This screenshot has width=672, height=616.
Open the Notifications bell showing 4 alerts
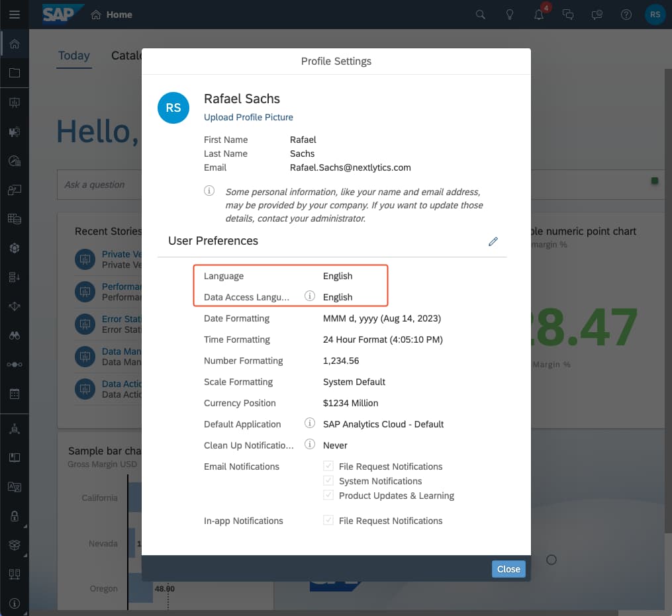(538, 14)
